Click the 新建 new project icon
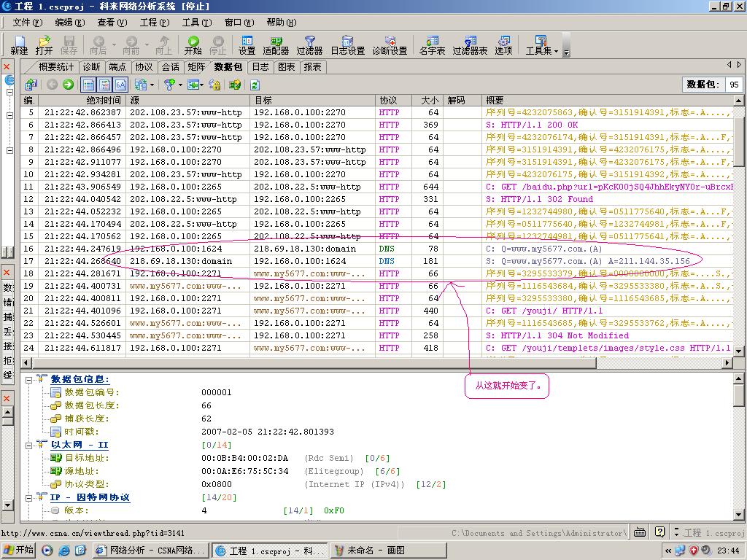 click(19, 45)
